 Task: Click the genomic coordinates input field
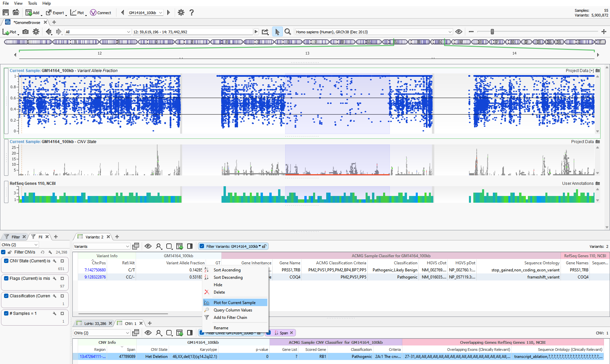click(x=193, y=32)
